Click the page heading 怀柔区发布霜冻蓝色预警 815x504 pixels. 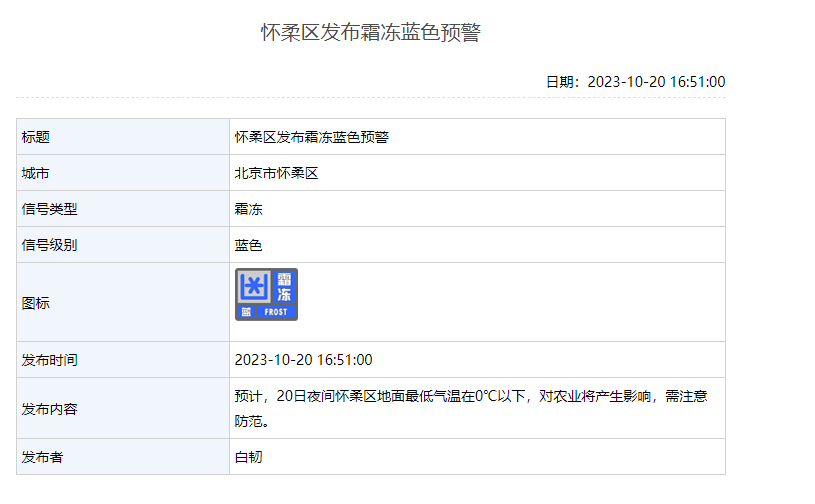371,33
